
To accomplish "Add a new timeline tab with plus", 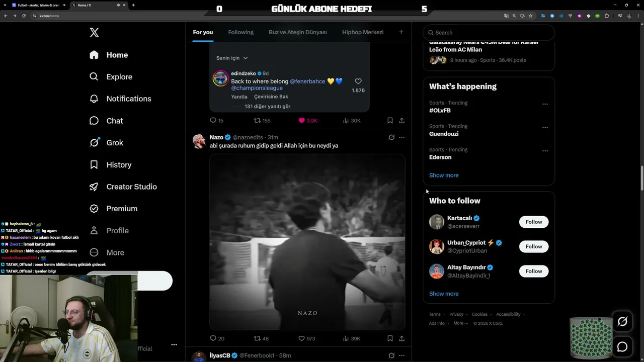I will [x=401, y=32].
